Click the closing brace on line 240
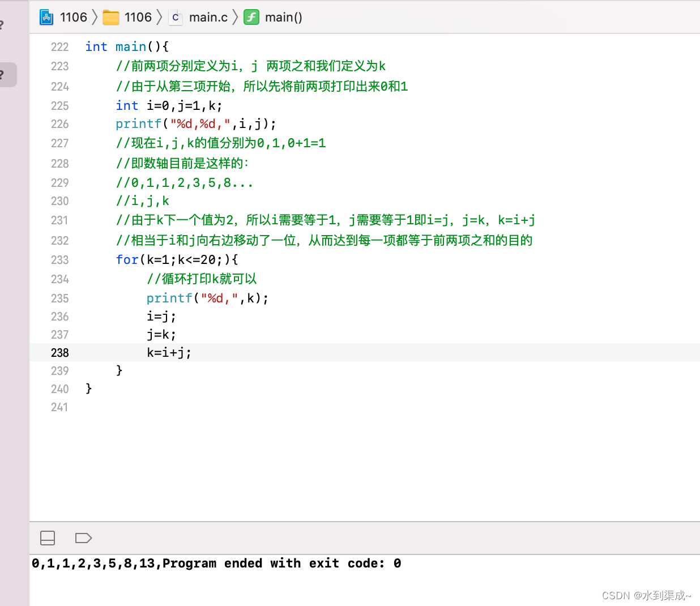This screenshot has height=606, width=700. pyautogui.click(x=88, y=389)
